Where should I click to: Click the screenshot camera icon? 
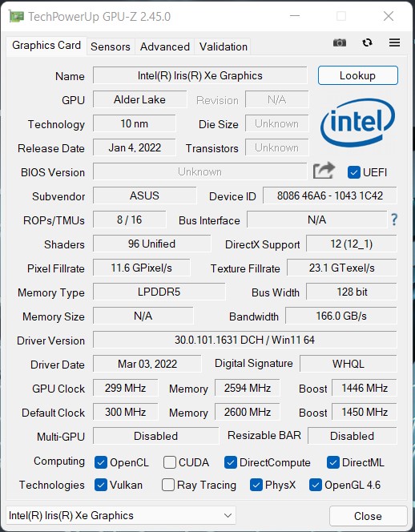click(x=340, y=42)
